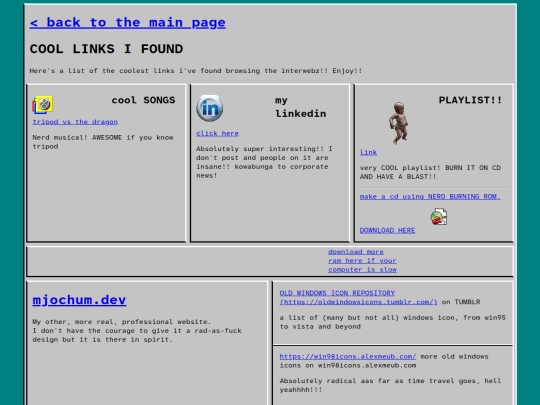Open the LinkedIn 'click here' link
540x405 pixels.
(x=217, y=134)
